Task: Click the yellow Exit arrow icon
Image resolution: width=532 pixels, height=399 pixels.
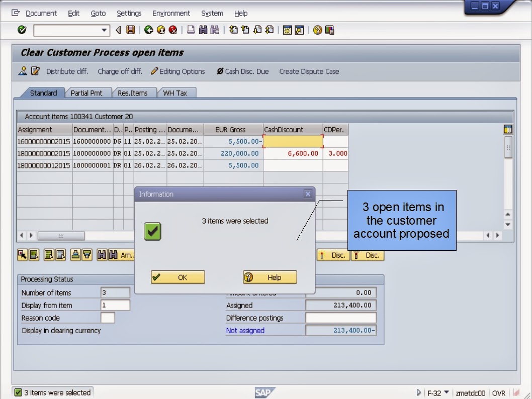Action: [x=161, y=30]
